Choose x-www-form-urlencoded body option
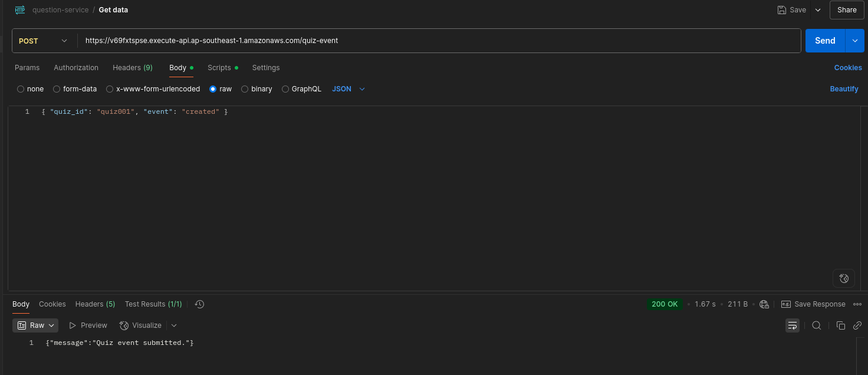Screen dimensions: 868x375 (153, 89)
